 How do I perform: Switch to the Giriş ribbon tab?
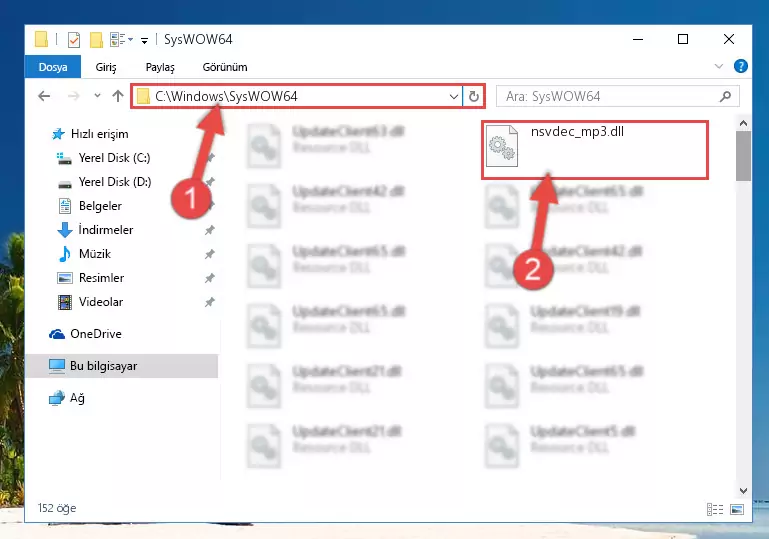point(106,67)
